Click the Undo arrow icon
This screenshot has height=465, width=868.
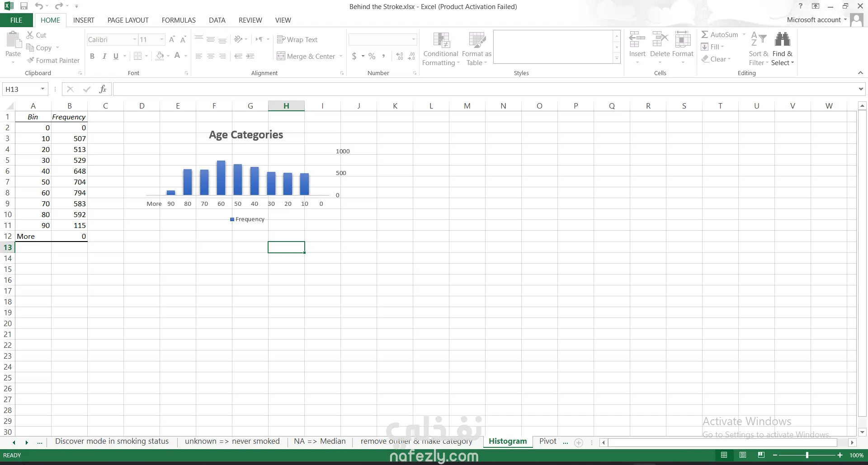39,6
